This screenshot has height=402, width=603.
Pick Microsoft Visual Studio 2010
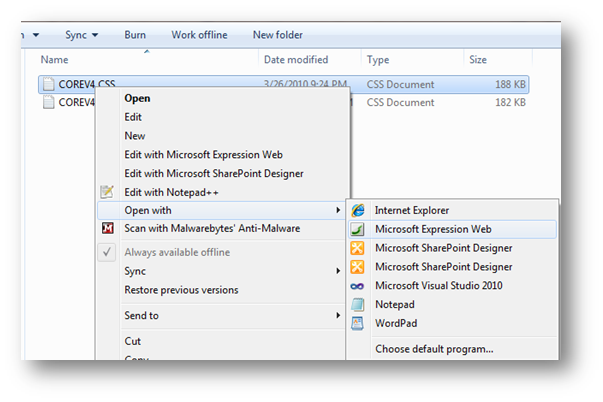[x=439, y=286]
